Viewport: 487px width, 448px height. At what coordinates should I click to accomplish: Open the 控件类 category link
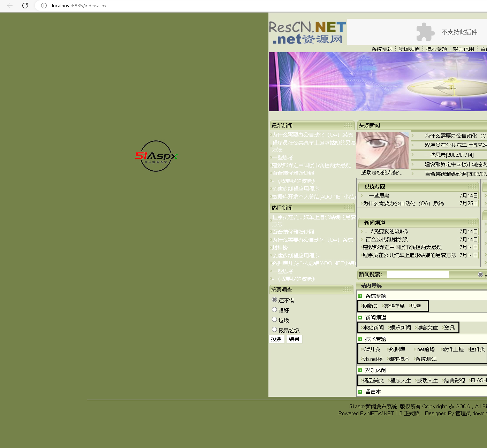477,349
